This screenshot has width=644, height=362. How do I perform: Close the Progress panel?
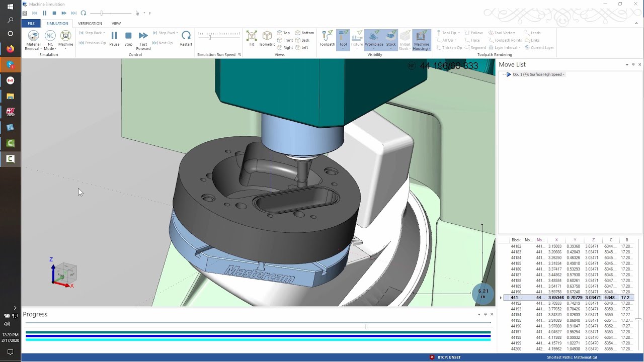pos(492,314)
